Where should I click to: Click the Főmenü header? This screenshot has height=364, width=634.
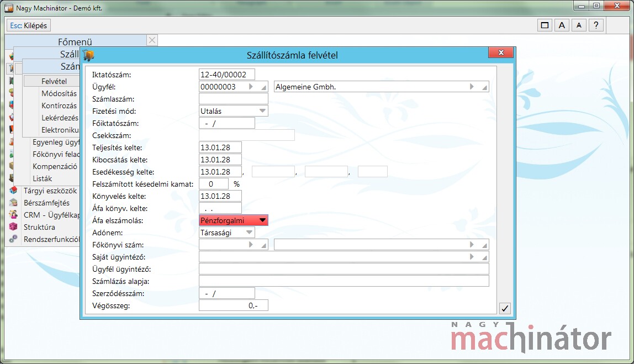pyautogui.click(x=75, y=41)
